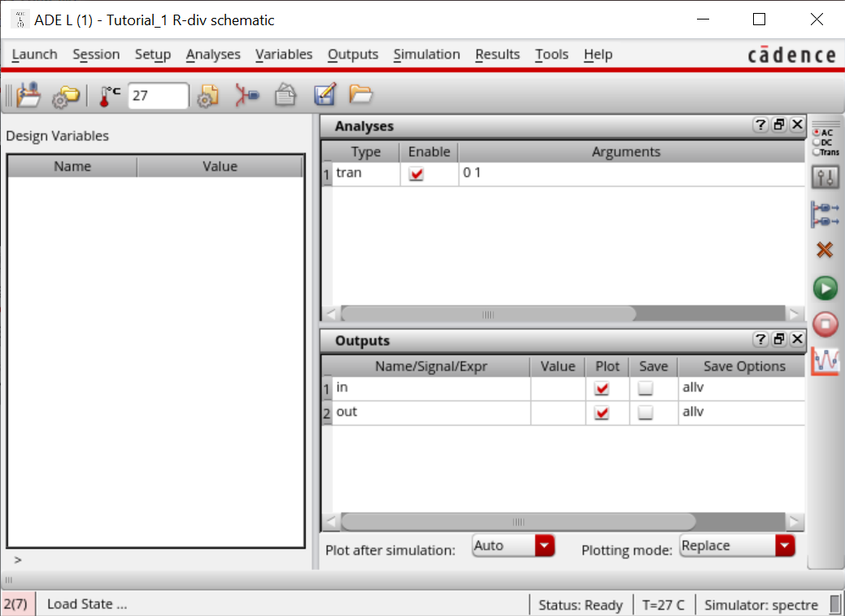Undock the Analyses panel
The width and height of the screenshot is (845, 616).
(779, 125)
